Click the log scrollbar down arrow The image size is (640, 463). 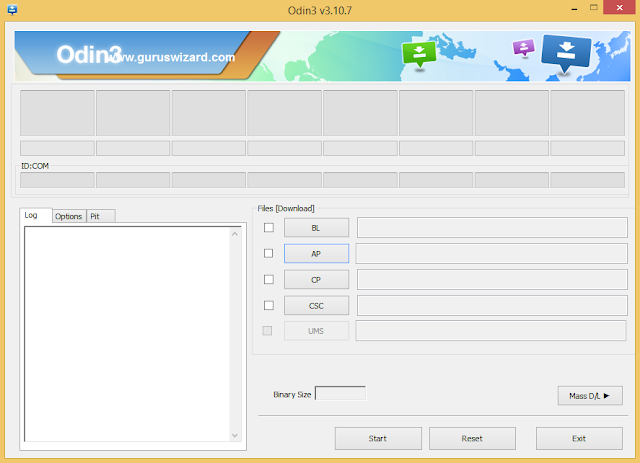235,435
